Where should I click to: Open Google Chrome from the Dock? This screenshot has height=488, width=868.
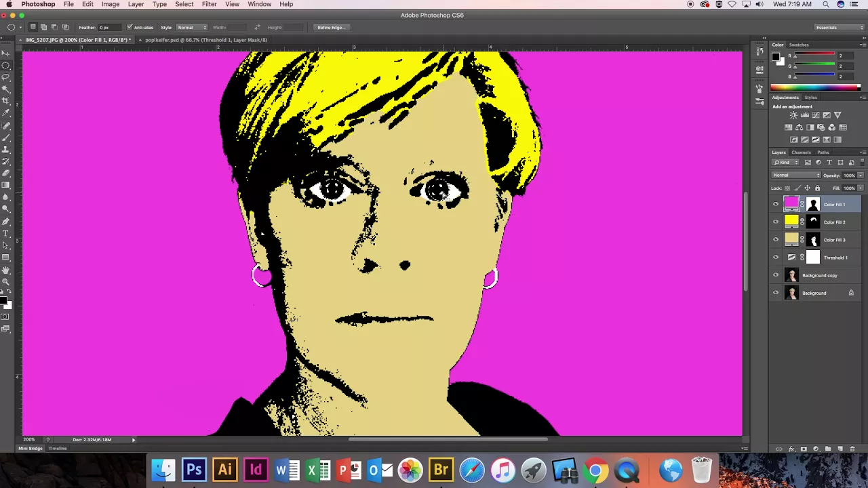pos(595,470)
